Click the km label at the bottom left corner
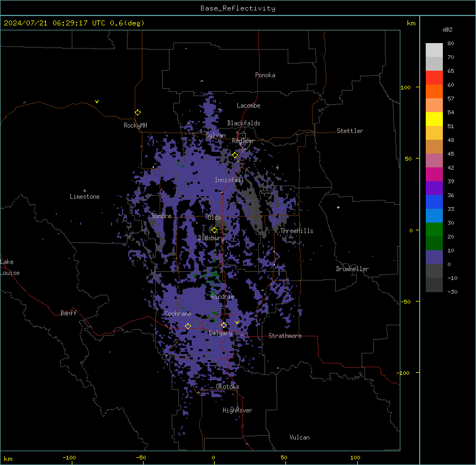The width and height of the screenshot is (476, 465). [8, 459]
